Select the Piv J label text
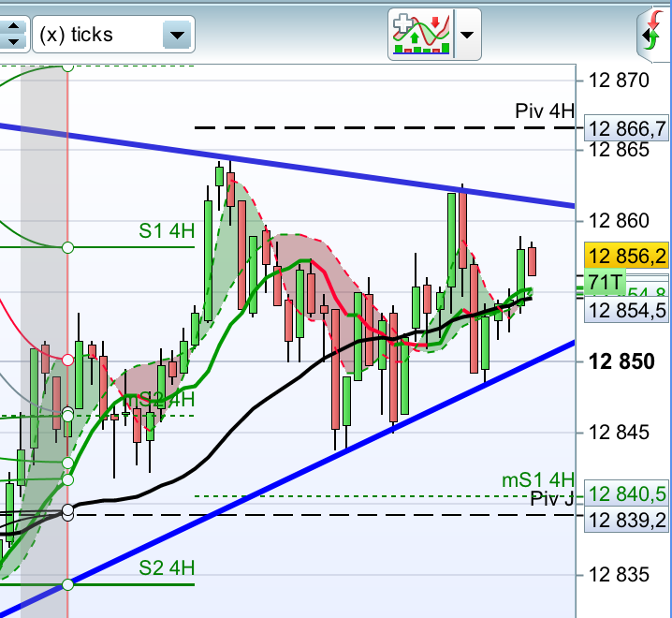The width and height of the screenshot is (672, 618). coord(551,499)
